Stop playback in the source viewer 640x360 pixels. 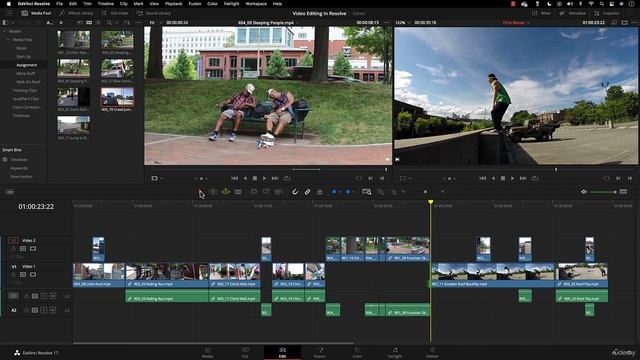tap(255, 178)
